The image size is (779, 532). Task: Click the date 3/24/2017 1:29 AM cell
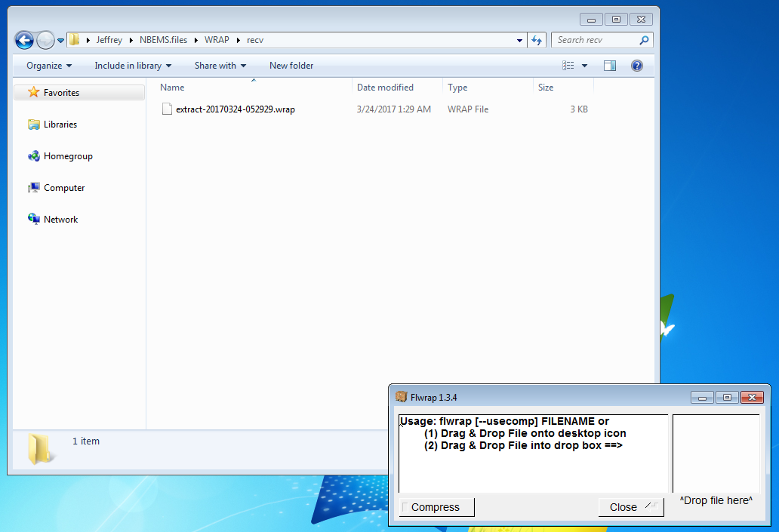tap(393, 109)
